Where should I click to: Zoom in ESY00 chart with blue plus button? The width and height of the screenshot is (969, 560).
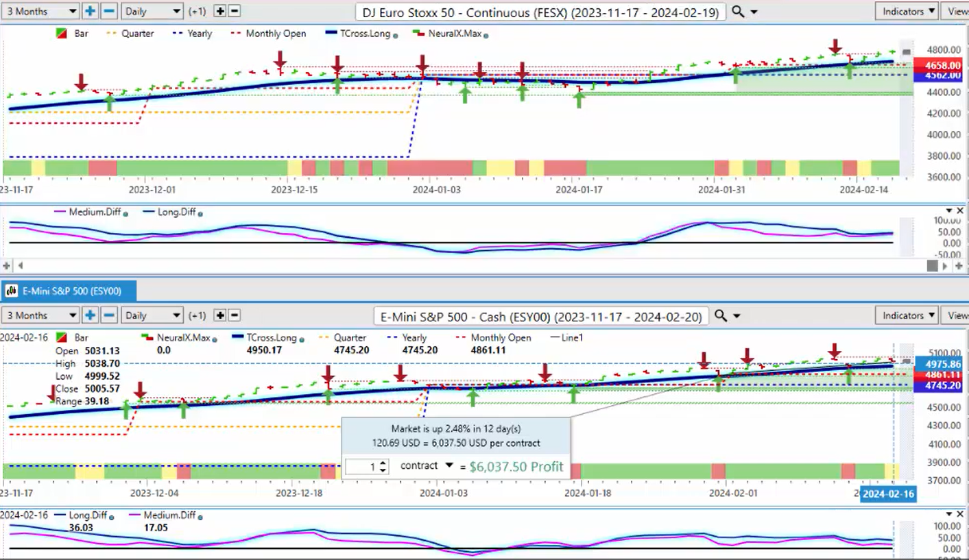point(91,315)
